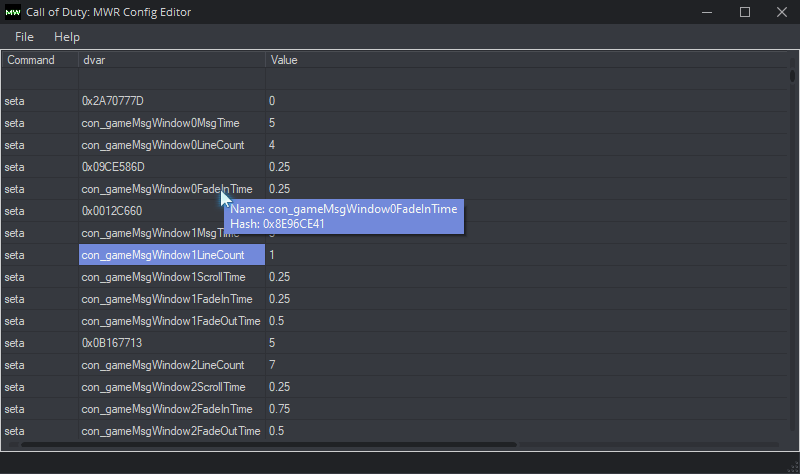This screenshot has height=474, width=800.
Task: Select con_gameMsgWindow0LineCount cell
Action: 172,145
